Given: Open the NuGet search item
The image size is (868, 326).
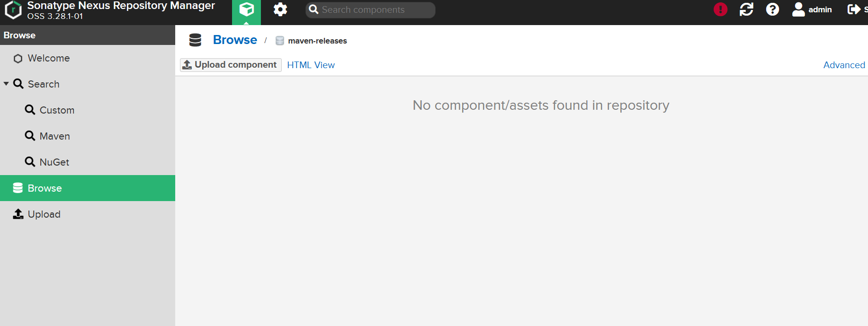Looking at the screenshot, I should click(54, 162).
